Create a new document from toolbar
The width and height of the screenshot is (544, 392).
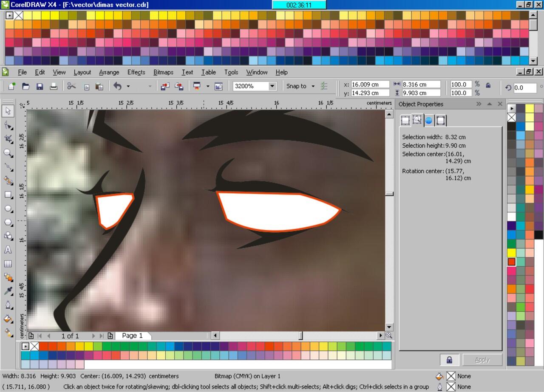pyautogui.click(x=12, y=86)
